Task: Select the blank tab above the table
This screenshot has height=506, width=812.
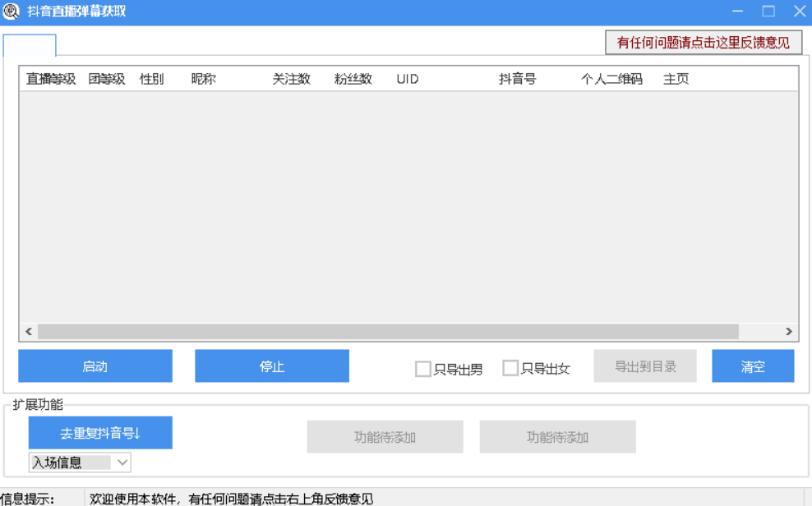Action: 30,45
